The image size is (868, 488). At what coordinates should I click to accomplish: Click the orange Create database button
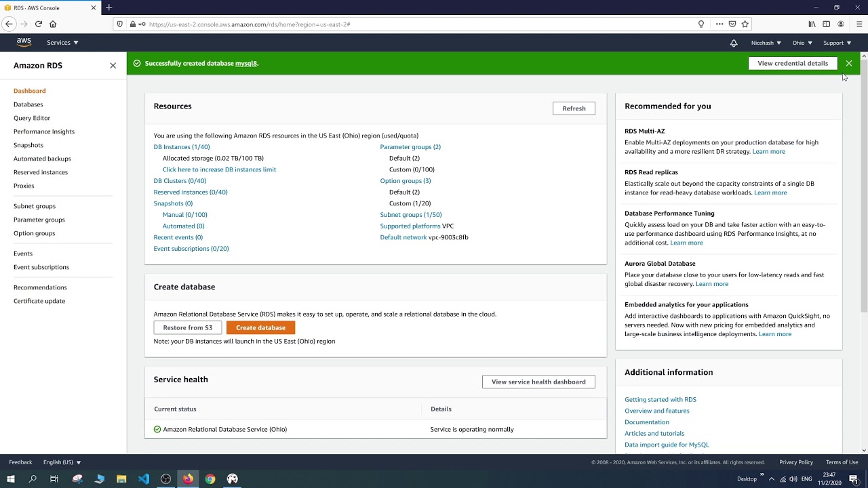260,327
